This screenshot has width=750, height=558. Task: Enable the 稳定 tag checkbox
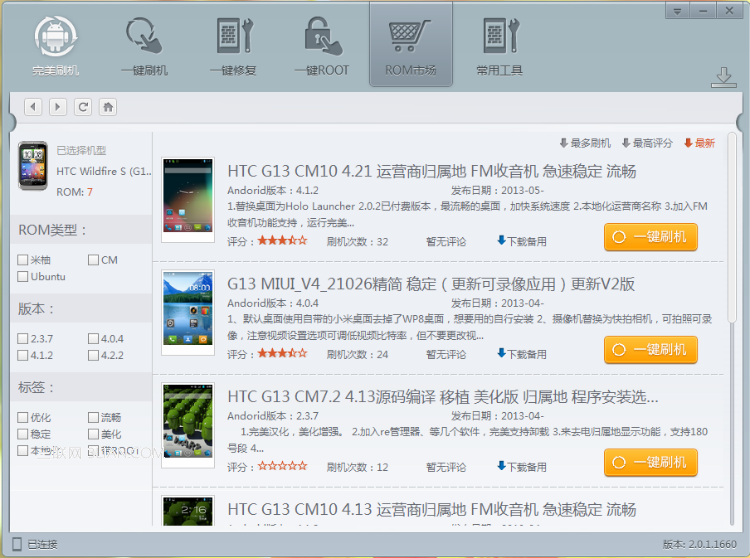click(x=22, y=434)
